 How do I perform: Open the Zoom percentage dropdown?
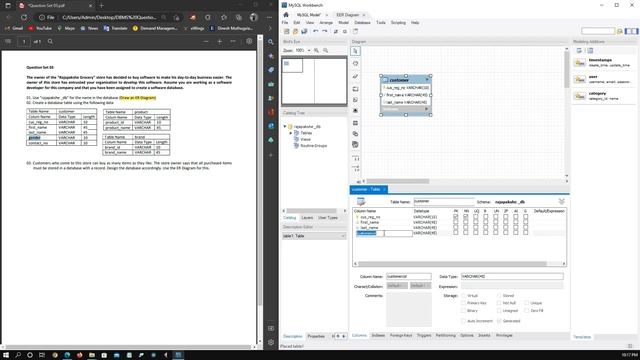pyautogui.click(x=309, y=50)
